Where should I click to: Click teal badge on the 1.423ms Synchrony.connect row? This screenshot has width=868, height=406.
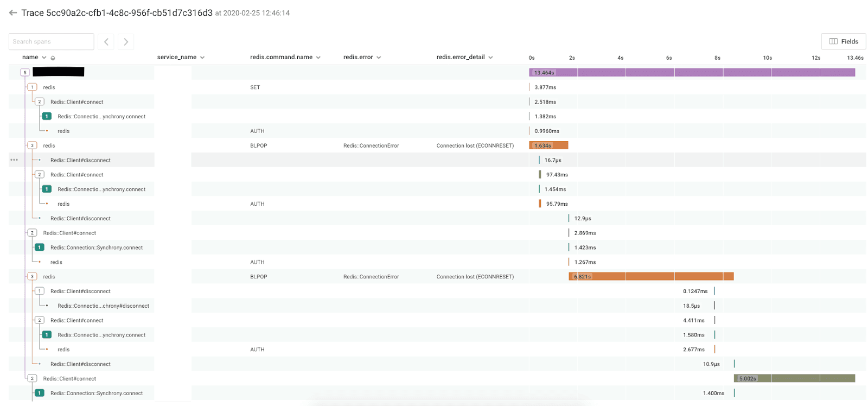(x=40, y=248)
